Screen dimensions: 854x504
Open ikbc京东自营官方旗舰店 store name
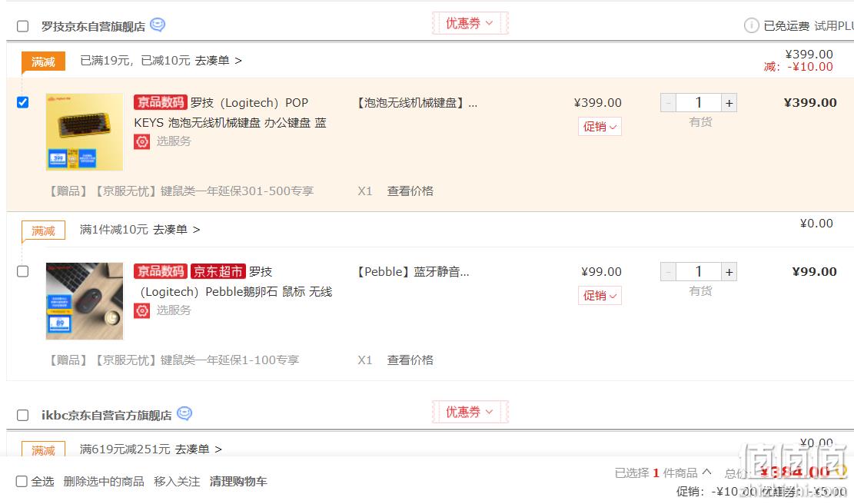(106, 416)
